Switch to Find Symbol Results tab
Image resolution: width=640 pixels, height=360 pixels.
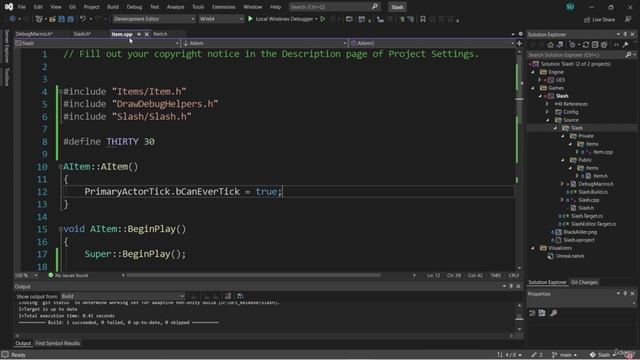pyautogui.click(x=58, y=343)
